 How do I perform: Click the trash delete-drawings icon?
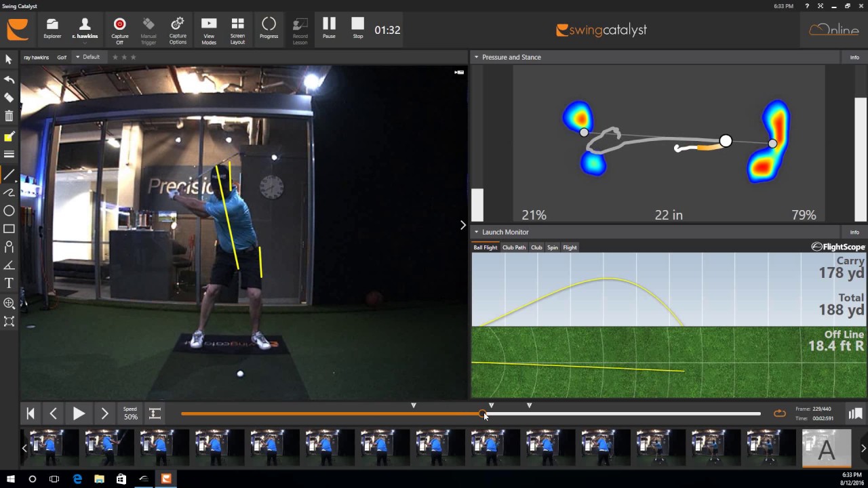tap(9, 117)
